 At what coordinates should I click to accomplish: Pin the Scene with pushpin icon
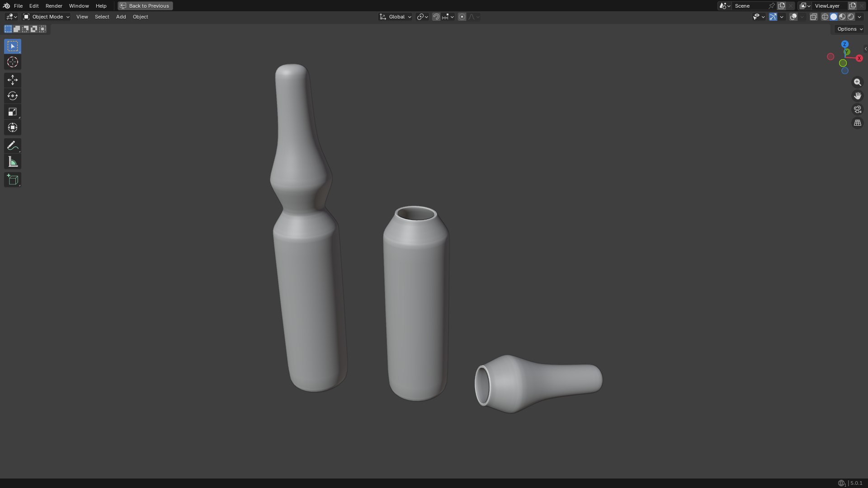pos(772,6)
